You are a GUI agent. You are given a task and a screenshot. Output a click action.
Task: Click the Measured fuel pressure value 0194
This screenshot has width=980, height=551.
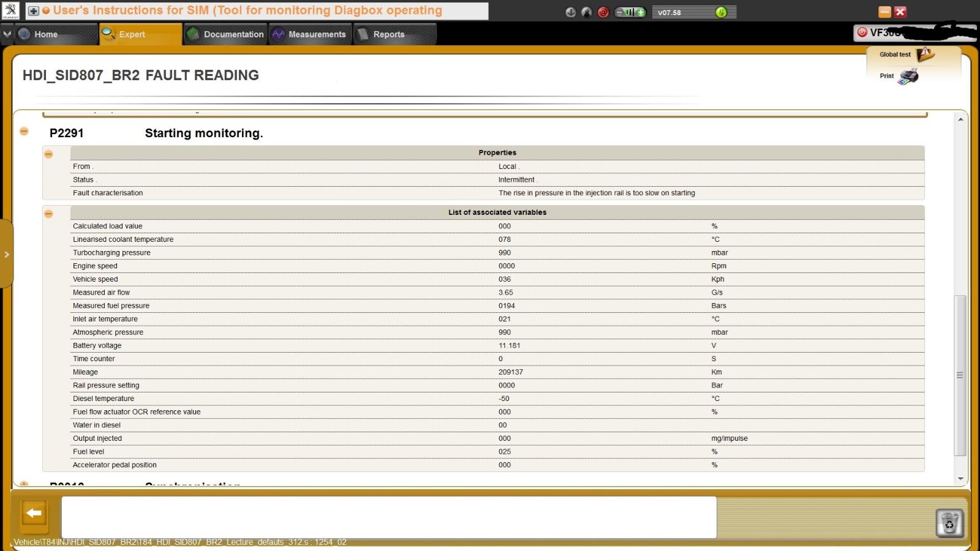point(507,305)
